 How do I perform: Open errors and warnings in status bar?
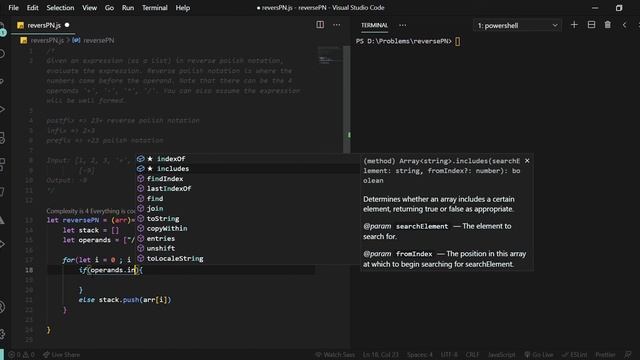pos(21,355)
